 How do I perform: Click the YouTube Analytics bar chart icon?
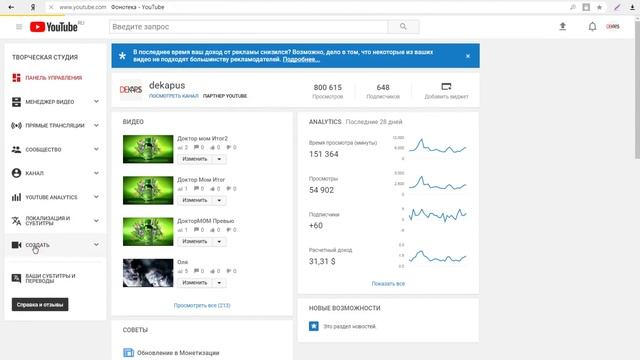coord(16,197)
